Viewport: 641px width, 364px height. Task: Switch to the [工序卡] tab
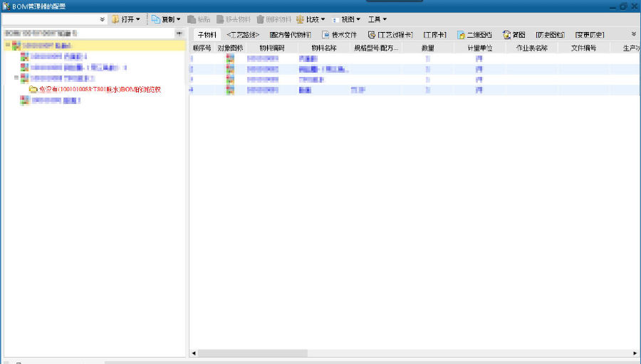coord(434,35)
